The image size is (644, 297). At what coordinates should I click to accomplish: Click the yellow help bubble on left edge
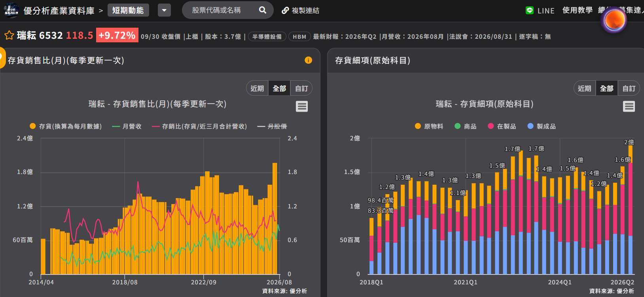[2, 58]
